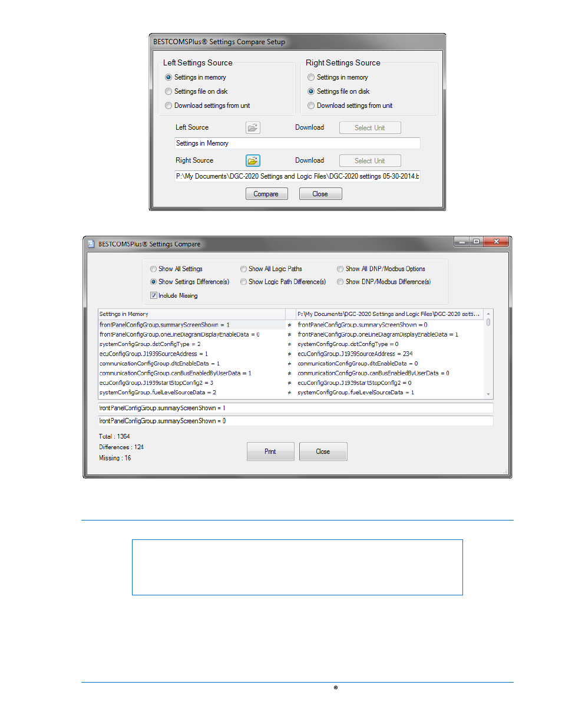
Task: Click Right Source file path field
Action: click(x=297, y=176)
